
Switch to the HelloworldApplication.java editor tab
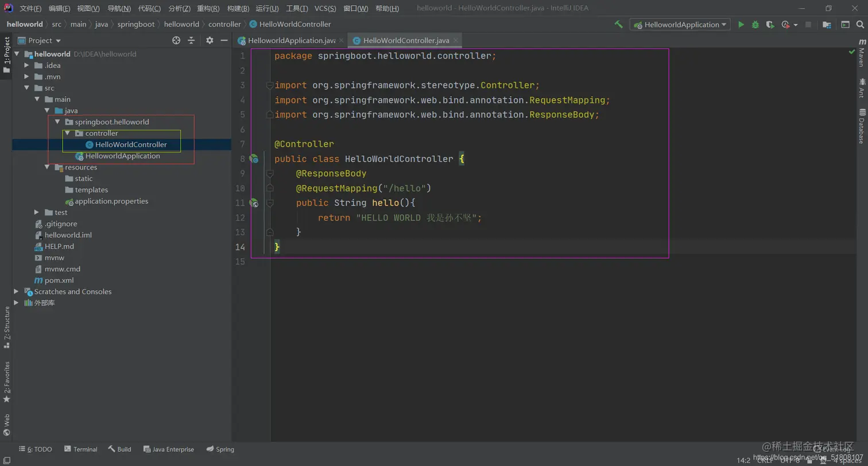click(x=290, y=41)
